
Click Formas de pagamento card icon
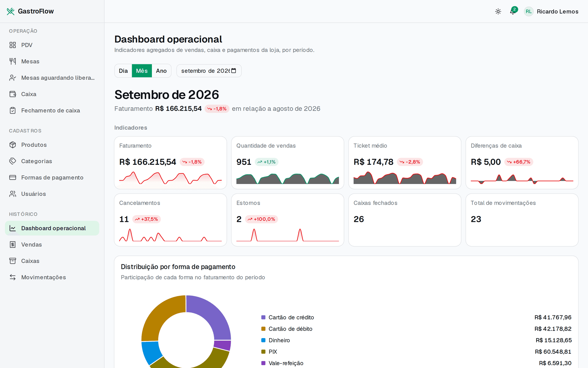[13, 178]
